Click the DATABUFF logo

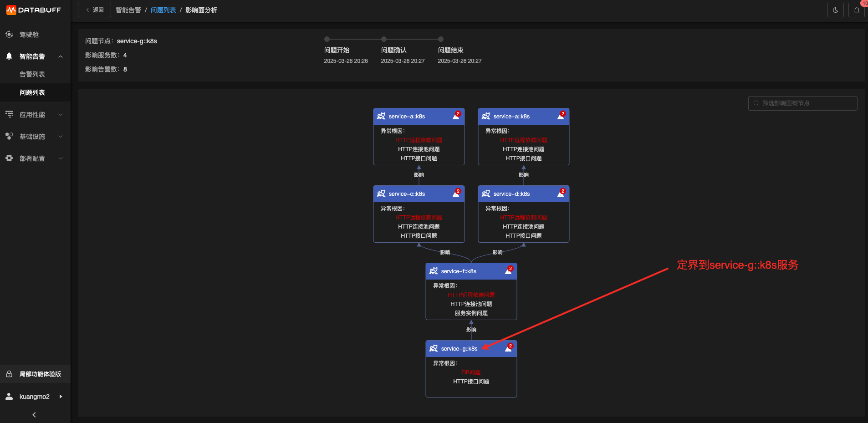pyautogui.click(x=34, y=10)
